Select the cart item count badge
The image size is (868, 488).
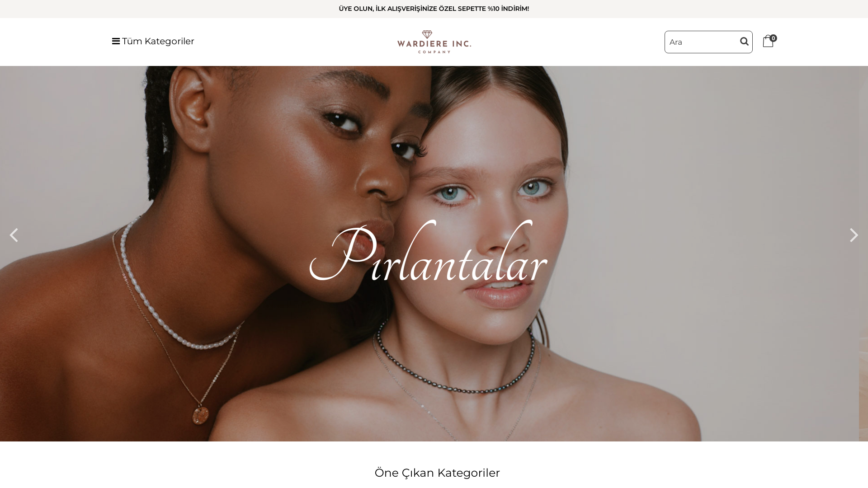773,38
